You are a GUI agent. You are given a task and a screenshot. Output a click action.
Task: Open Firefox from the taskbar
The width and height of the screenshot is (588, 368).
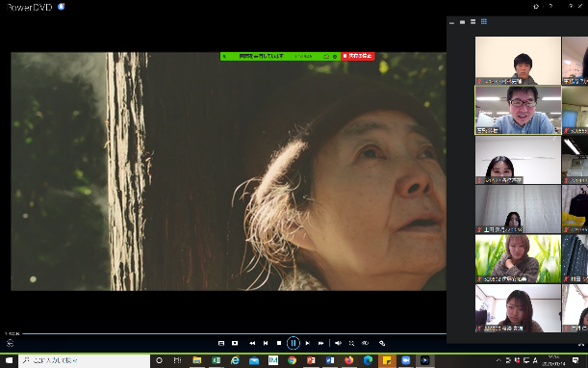[x=348, y=361]
